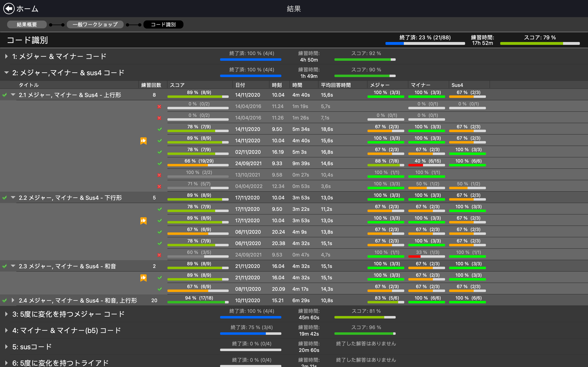Screen dimensions: 588x367
Task: Click best-score bookmark on 21/11/2020 16.04 row
Action: (143, 278)
